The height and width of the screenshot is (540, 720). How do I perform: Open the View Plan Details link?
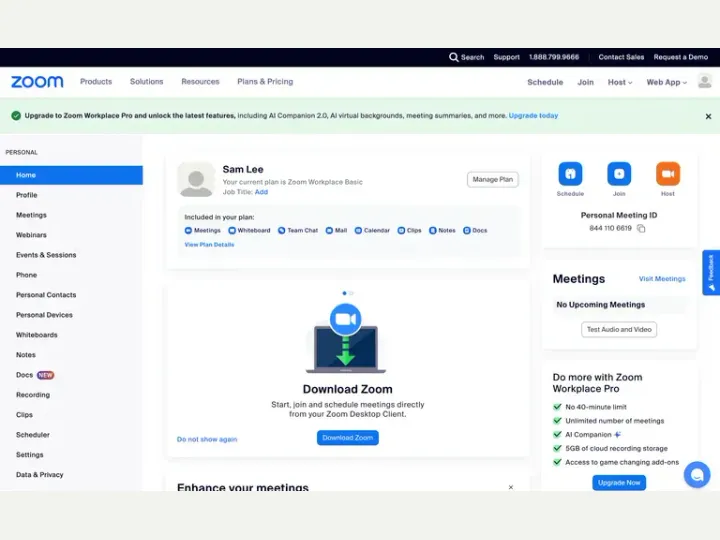point(209,245)
